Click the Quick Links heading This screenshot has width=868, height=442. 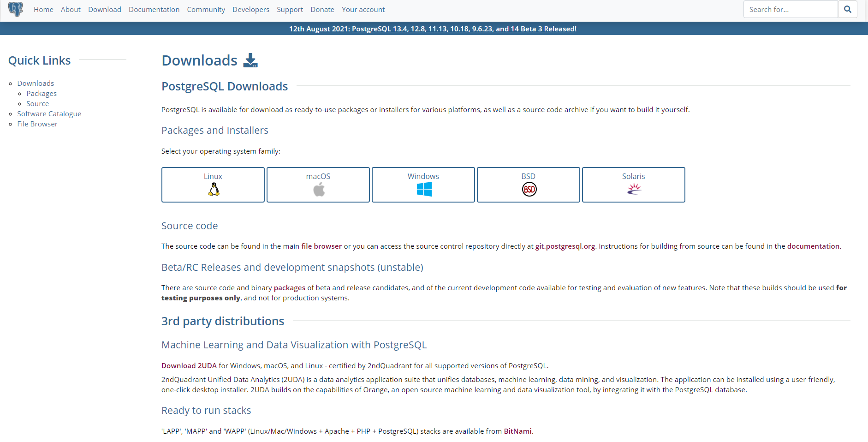(x=40, y=60)
